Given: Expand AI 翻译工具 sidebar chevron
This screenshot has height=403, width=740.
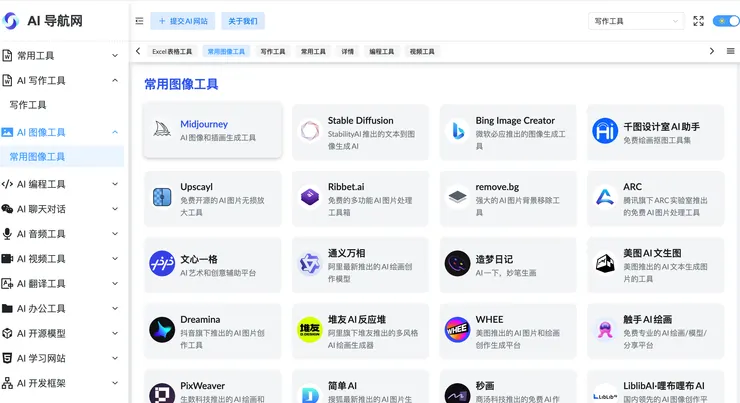Looking at the screenshot, I should point(115,284).
